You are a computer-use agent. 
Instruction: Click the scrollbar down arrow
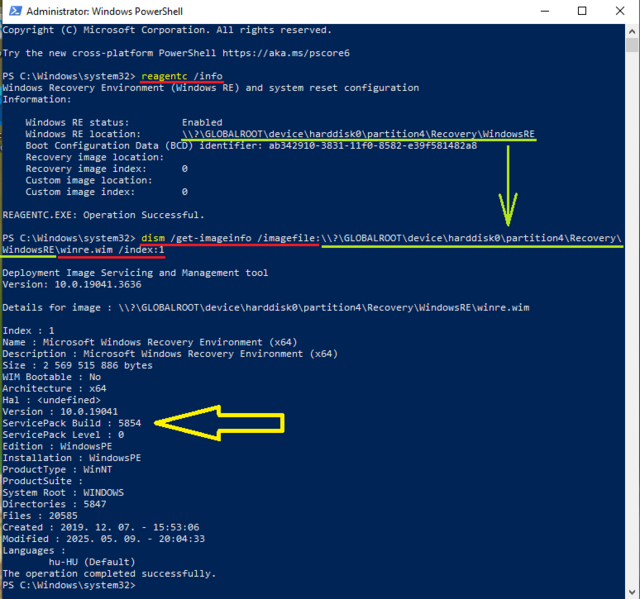tap(632, 591)
